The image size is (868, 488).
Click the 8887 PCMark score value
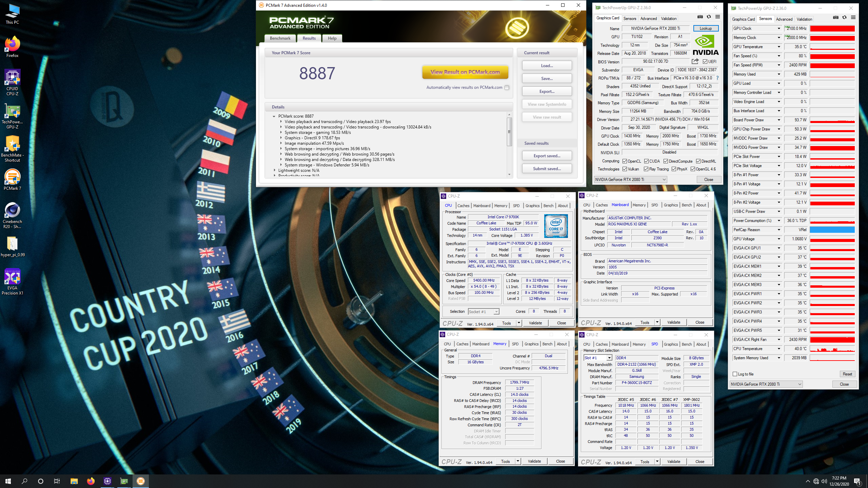(317, 73)
